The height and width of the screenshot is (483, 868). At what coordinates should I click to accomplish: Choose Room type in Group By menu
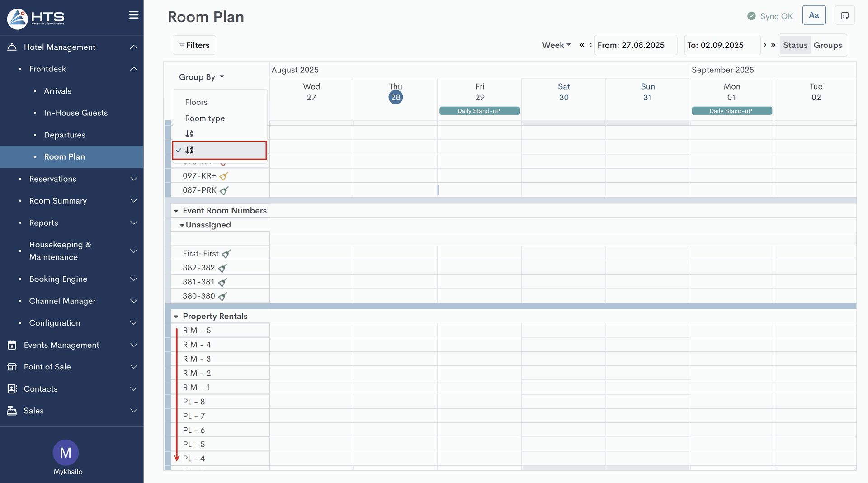[x=205, y=118]
